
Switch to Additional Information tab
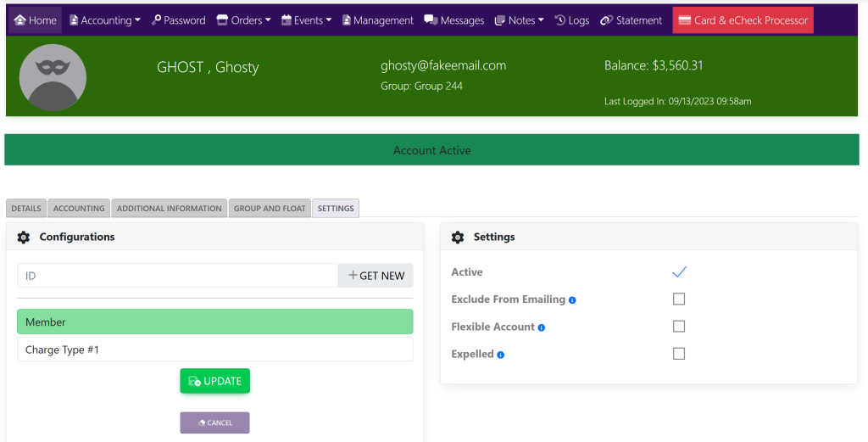(169, 209)
